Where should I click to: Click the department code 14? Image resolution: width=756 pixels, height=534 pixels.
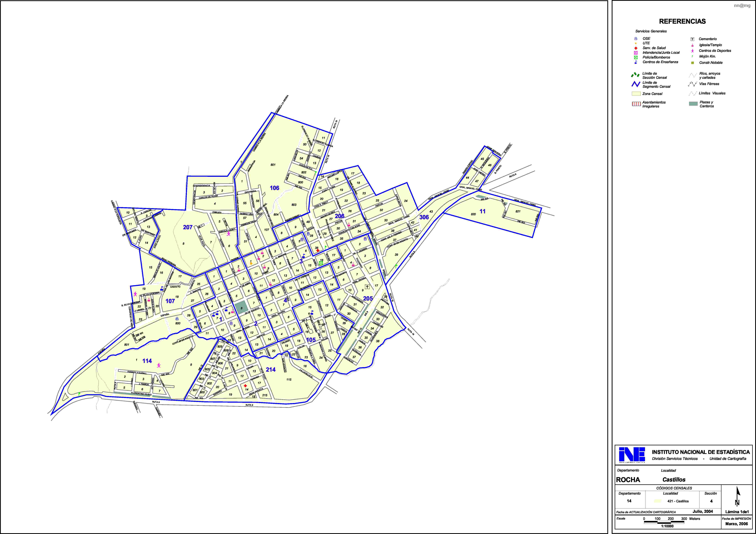click(x=629, y=501)
